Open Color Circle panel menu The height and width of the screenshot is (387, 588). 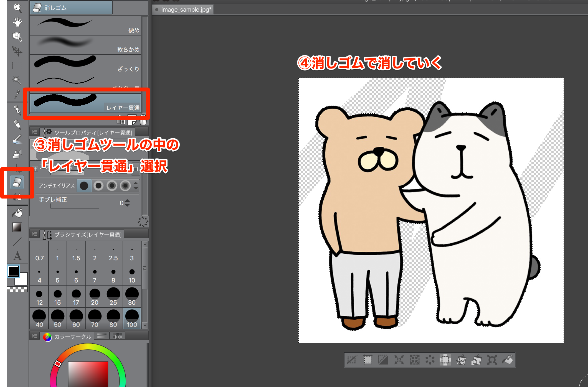tap(35, 336)
